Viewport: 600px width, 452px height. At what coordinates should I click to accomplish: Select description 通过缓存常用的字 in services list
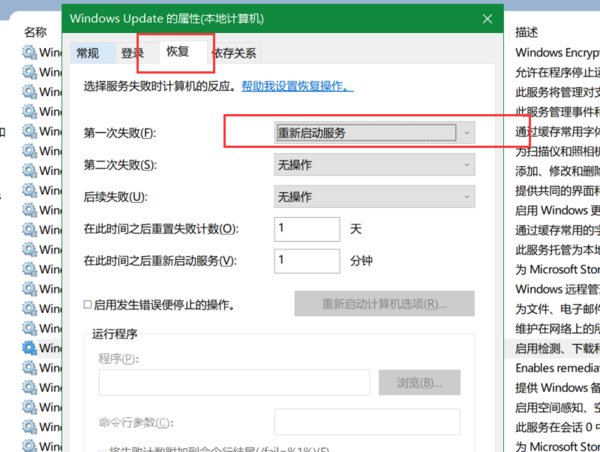[x=558, y=230]
